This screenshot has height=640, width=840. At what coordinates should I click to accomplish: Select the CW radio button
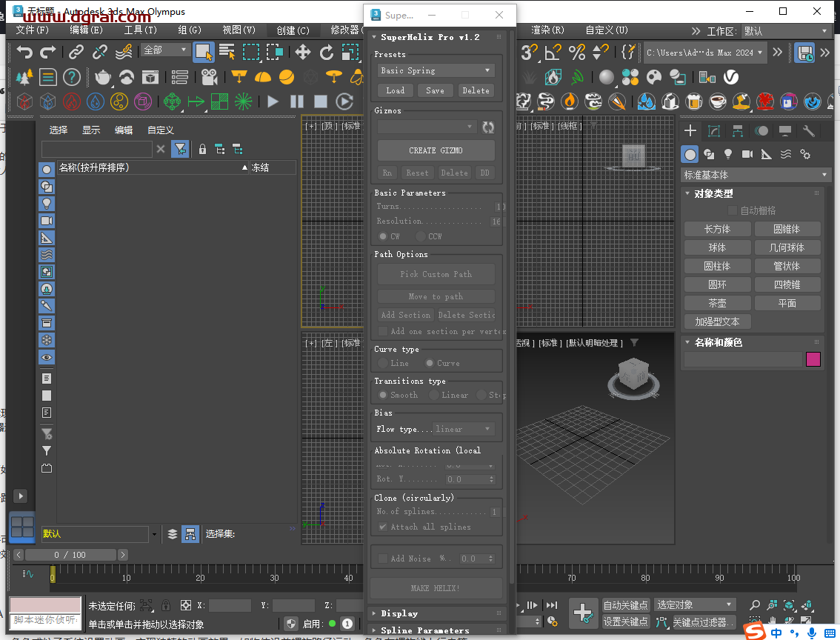coord(382,236)
